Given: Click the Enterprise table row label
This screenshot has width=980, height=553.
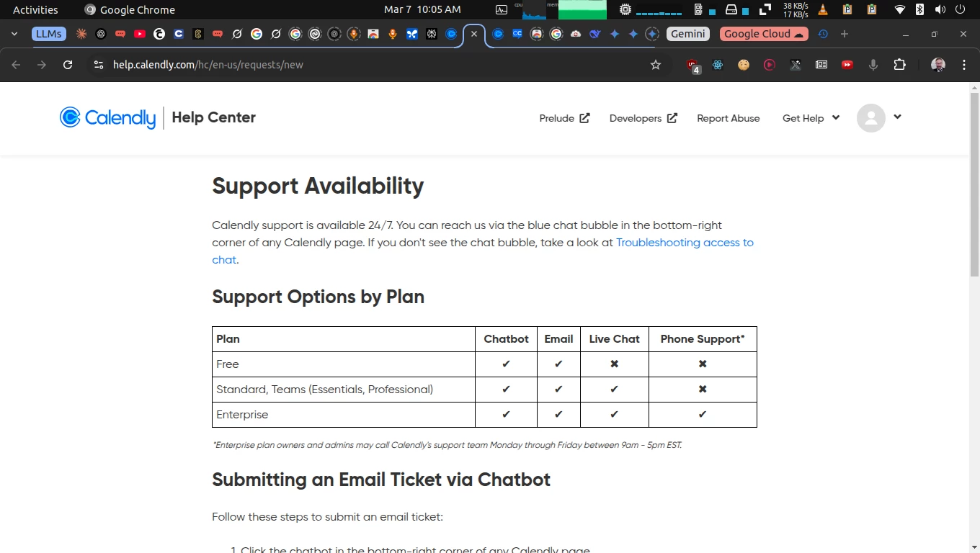Looking at the screenshot, I should (x=242, y=415).
